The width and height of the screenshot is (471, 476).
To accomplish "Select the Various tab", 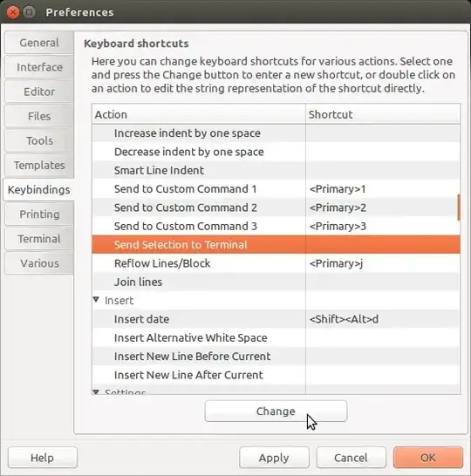I will tap(39, 263).
